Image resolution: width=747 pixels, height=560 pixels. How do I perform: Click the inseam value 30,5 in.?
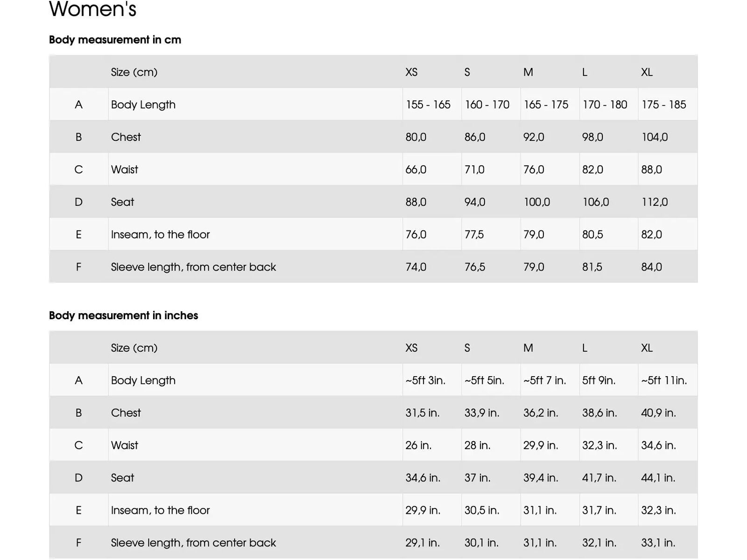[x=482, y=510]
